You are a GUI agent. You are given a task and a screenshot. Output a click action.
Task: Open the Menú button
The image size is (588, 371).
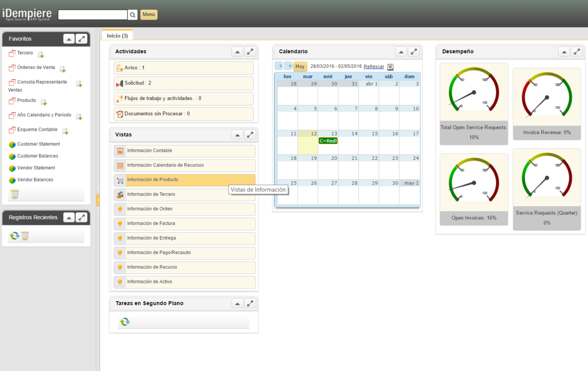pos(149,15)
